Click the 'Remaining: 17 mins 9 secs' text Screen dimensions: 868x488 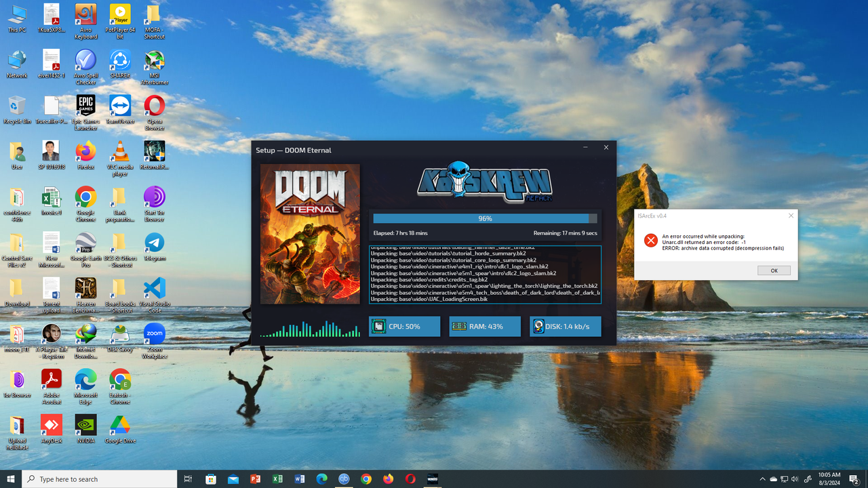(x=565, y=233)
